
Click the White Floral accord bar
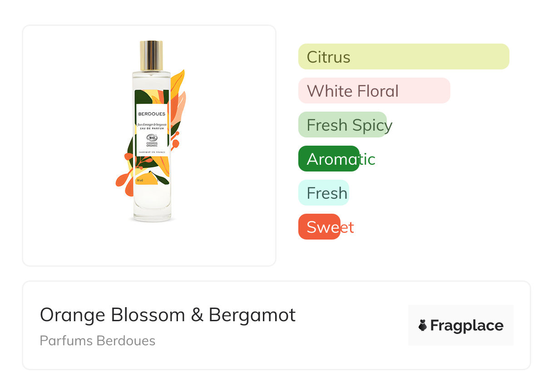374,91
